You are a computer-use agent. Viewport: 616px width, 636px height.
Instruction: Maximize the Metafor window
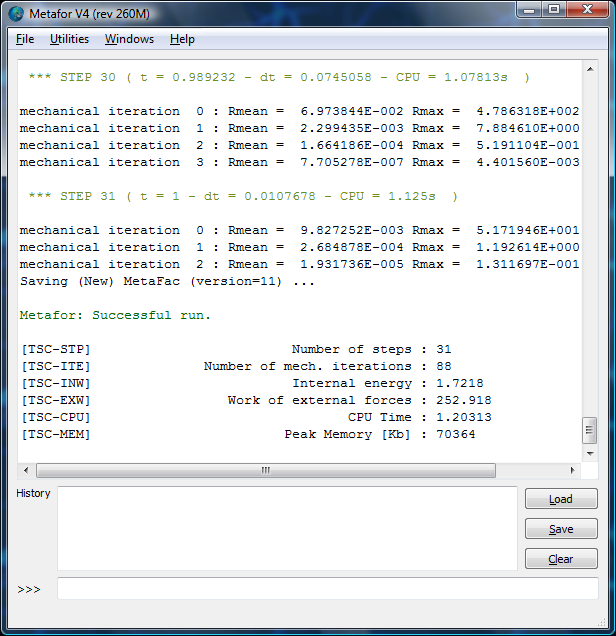coord(554,10)
